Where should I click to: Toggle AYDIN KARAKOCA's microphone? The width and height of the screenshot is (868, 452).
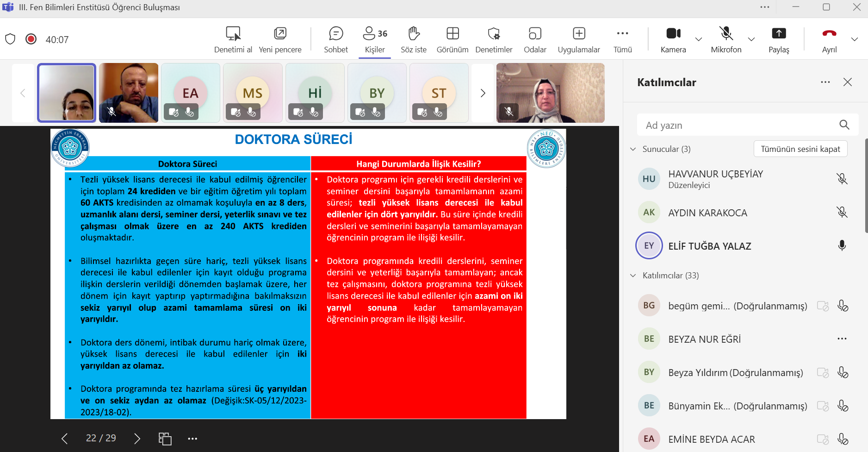[842, 213]
